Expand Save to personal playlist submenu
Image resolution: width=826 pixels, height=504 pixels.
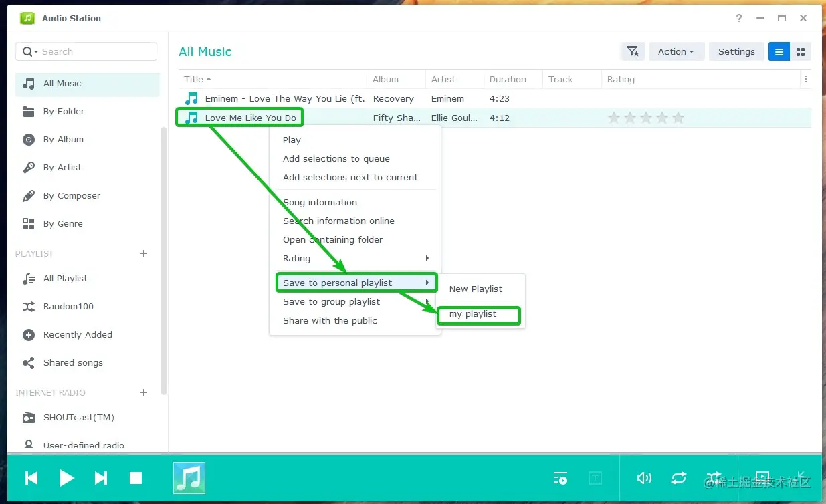click(355, 283)
